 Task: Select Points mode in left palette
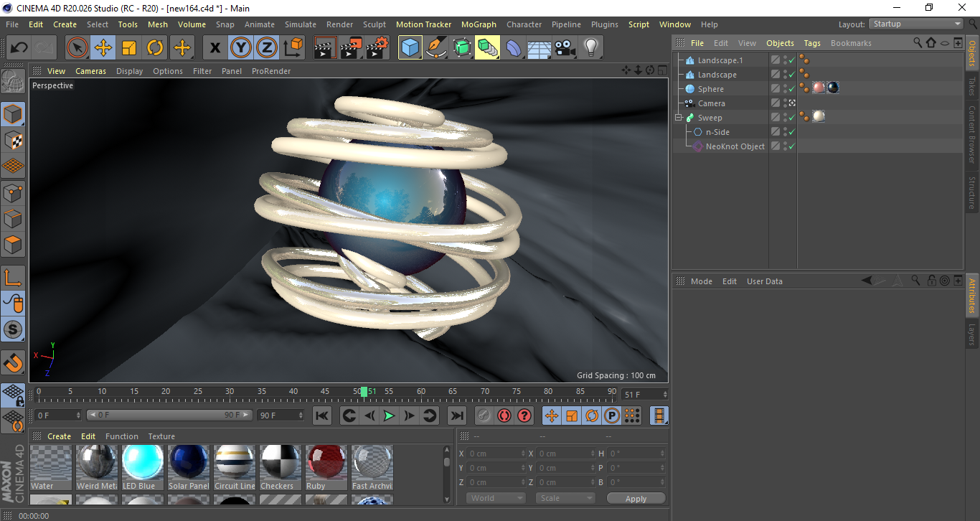[13, 193]
